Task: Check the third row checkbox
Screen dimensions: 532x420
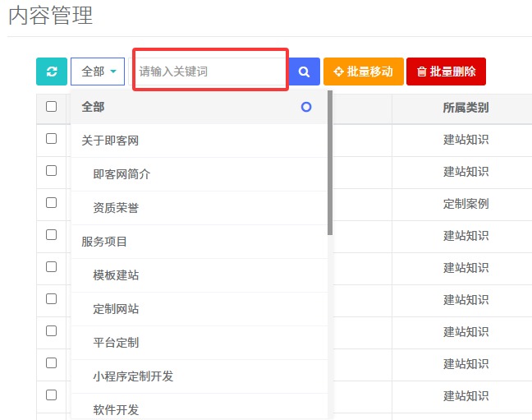Action: (x=52, y=203)
